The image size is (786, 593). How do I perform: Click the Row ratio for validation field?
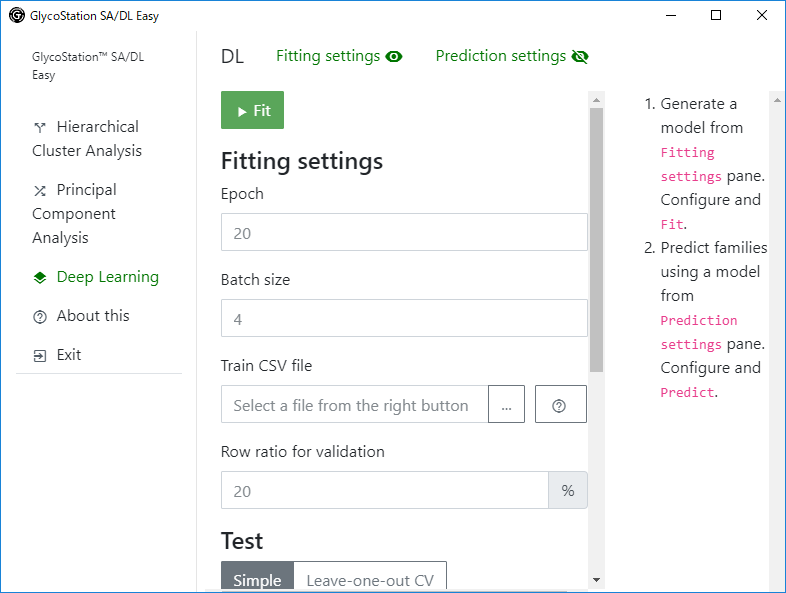pyautogui.click(x=384, y=490)
